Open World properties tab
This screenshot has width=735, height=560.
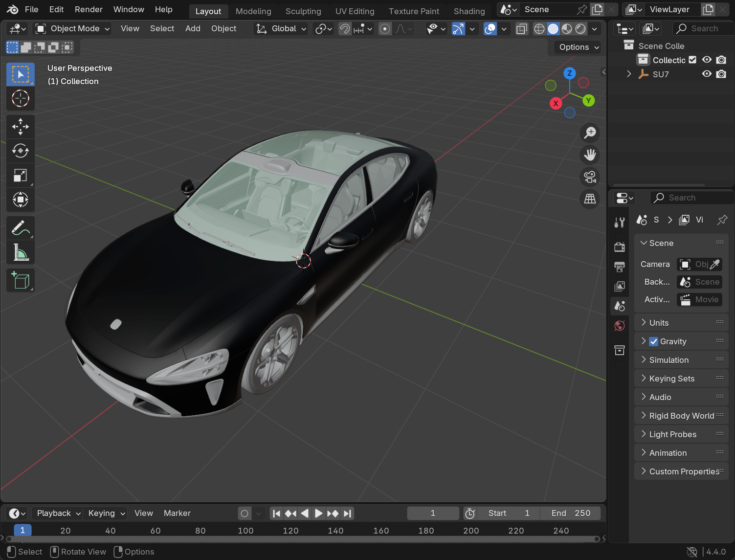click(620, 326)
